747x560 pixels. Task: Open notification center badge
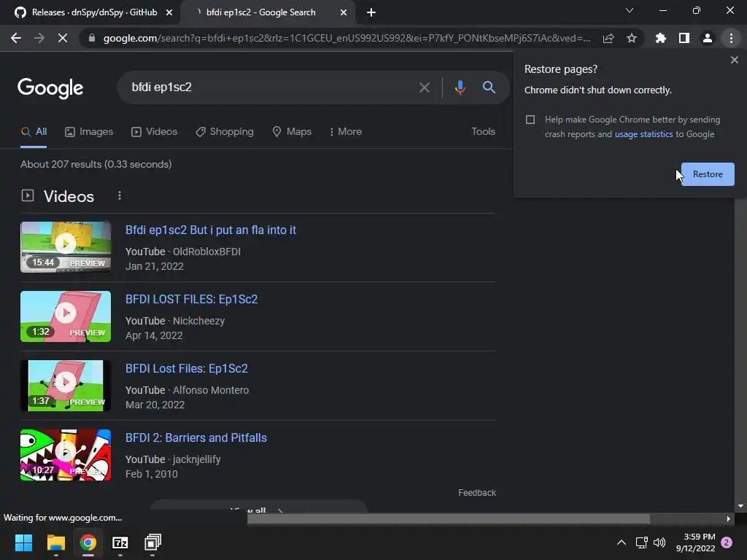click(727, 542)
